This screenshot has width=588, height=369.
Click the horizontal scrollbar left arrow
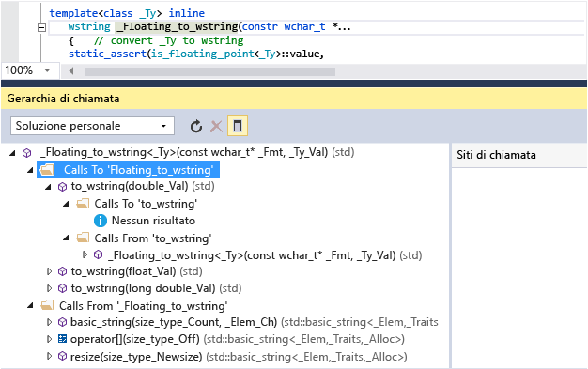tap(70, 70)
